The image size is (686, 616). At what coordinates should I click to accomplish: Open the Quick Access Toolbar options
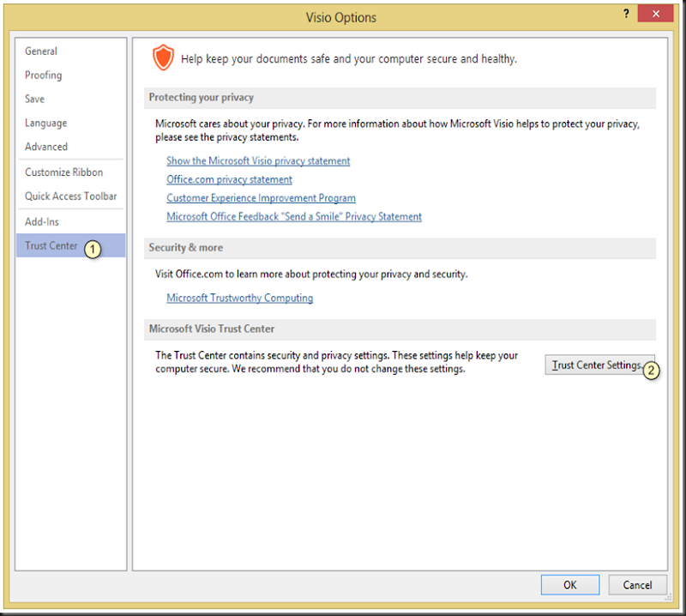[70, 196]
